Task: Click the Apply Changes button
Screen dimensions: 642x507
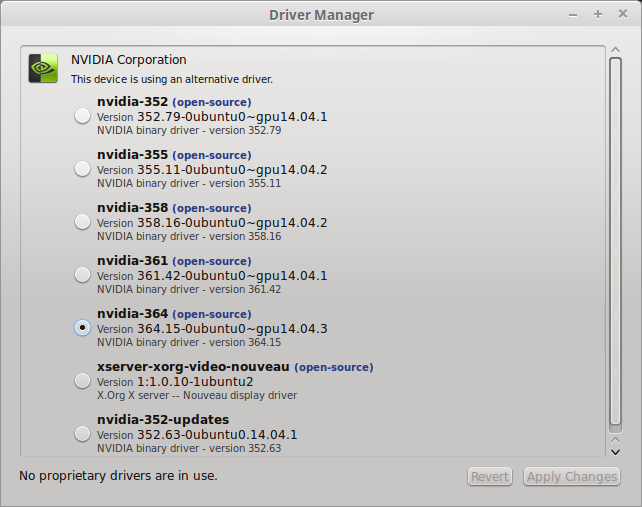Action: [572, 476]
